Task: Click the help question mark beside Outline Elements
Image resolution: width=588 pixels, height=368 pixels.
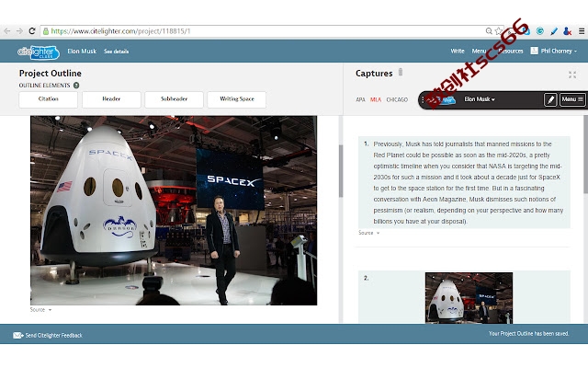Action: pyautogui.click(x=76, y=86)
